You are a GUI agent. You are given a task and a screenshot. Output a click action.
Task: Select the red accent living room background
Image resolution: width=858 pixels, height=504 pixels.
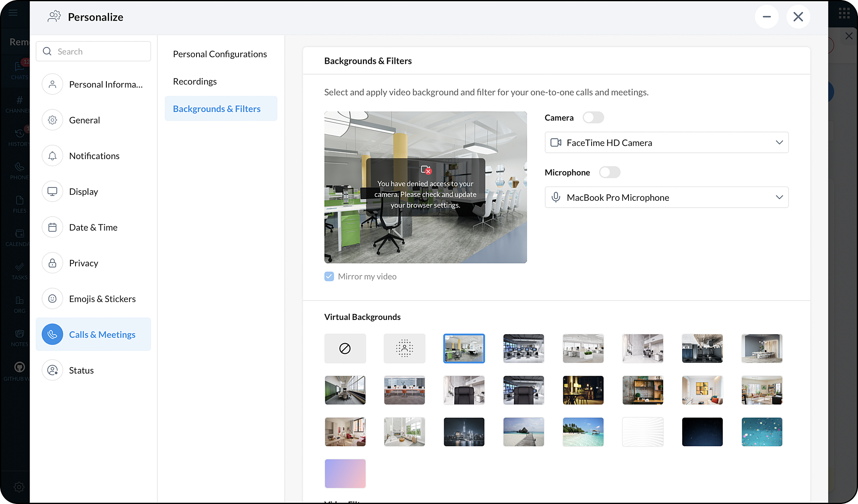345,432
